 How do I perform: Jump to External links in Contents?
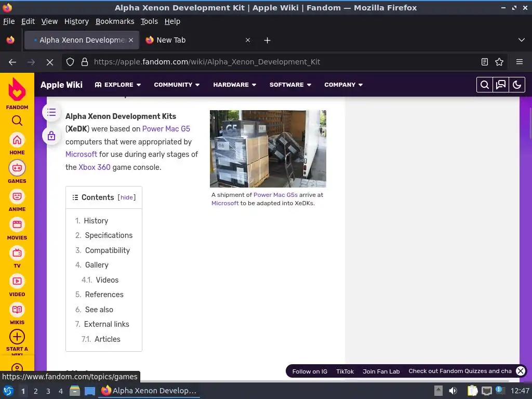[x=107, y=324]
